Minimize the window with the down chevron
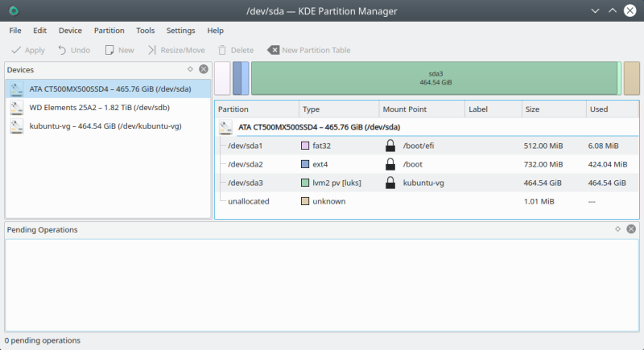 click(x=595, y=10)
